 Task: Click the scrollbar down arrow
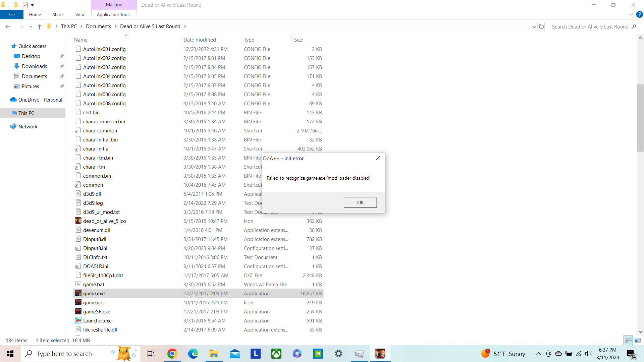coord(640,332)
